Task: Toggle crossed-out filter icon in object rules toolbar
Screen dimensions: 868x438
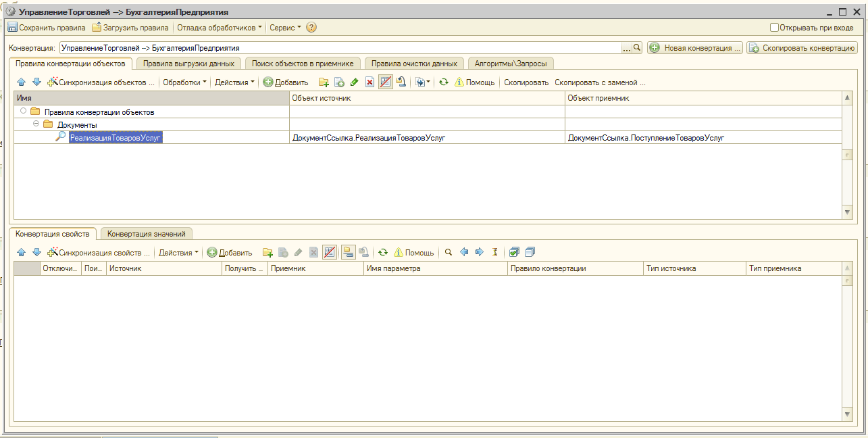Action: tap(385, 82)
